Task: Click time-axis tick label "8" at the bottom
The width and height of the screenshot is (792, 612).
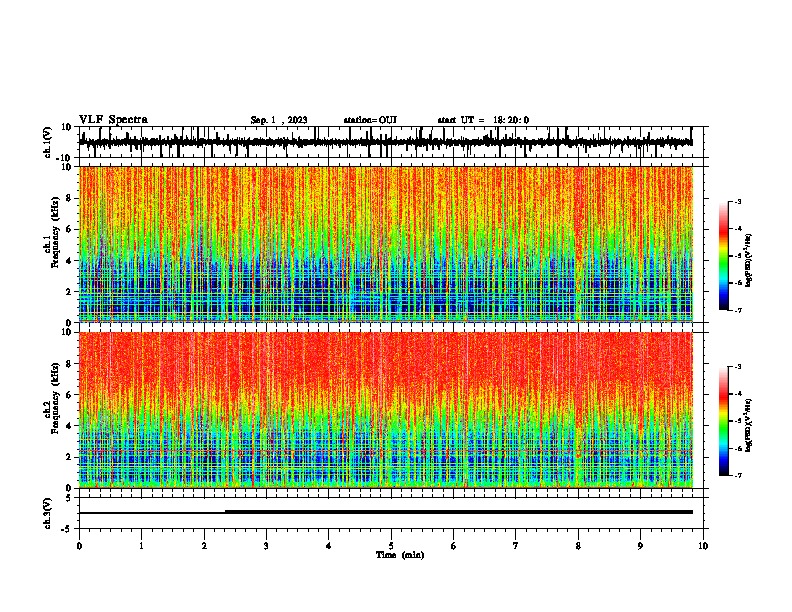Action: 578,546
